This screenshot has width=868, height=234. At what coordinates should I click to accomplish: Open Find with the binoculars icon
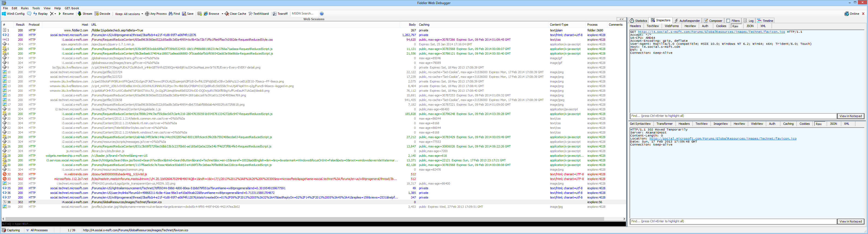click(174, 14)
